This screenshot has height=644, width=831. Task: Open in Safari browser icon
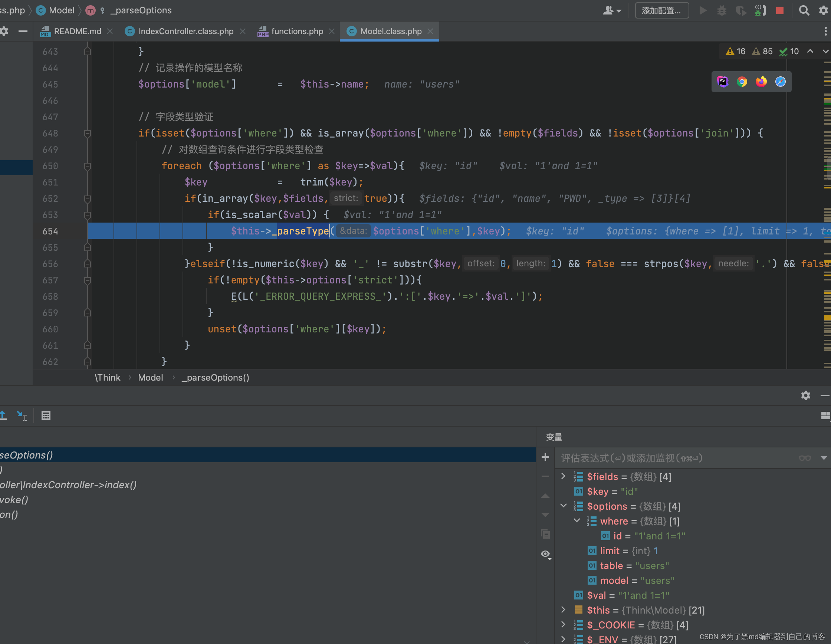pyautogui.click(x=781, y=82)
